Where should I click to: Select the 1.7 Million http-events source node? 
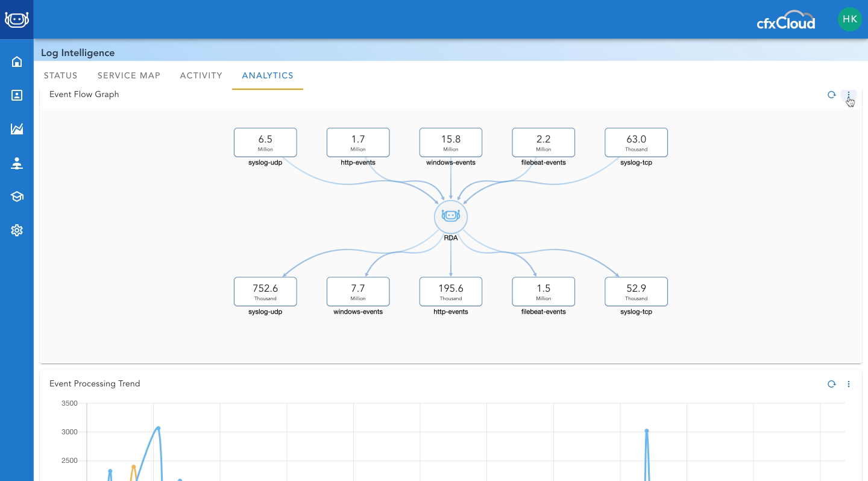358,142
